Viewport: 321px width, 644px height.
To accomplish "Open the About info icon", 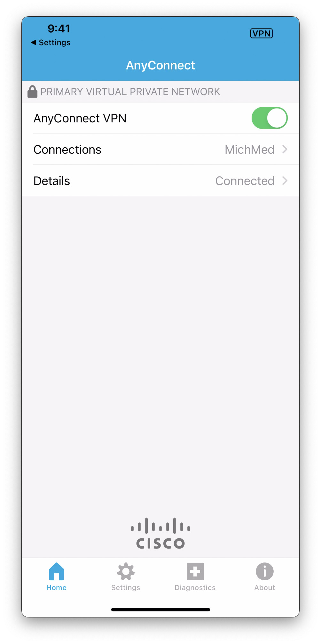I will point(264,571).
